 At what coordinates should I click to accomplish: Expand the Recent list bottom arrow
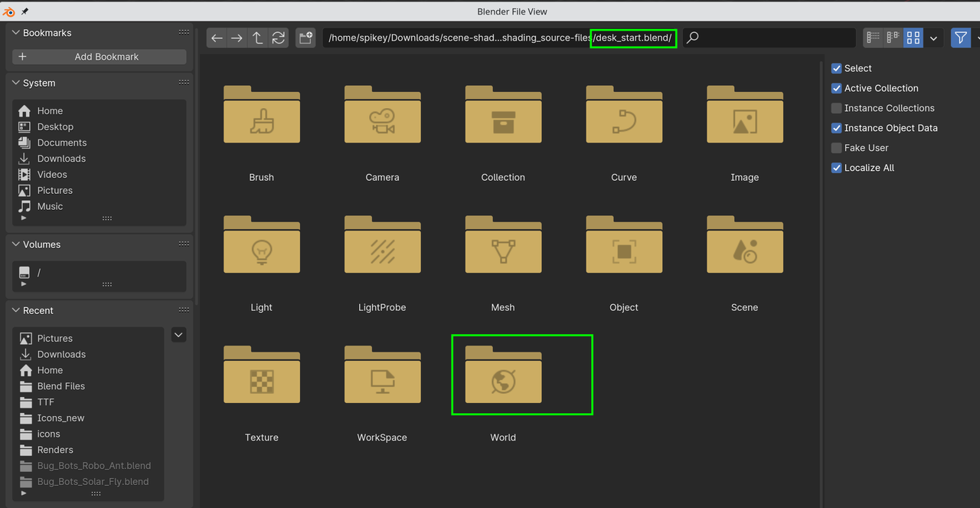[x=24, y=493]
